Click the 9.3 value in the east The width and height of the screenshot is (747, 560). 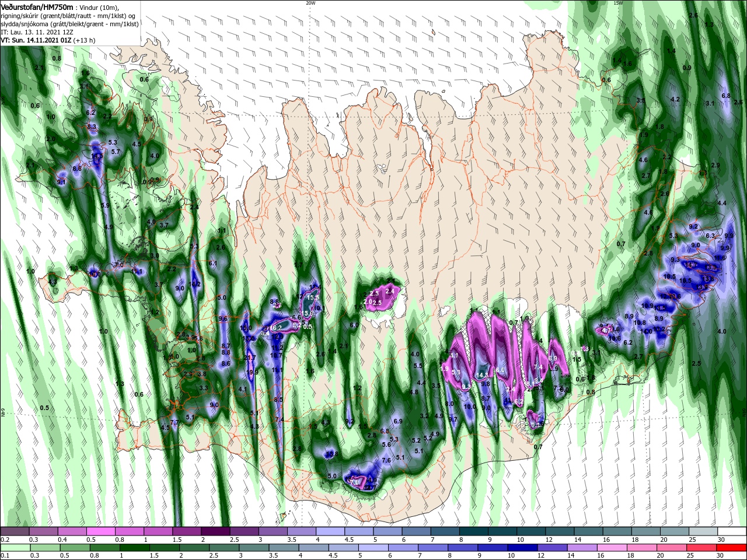point(675,260)
